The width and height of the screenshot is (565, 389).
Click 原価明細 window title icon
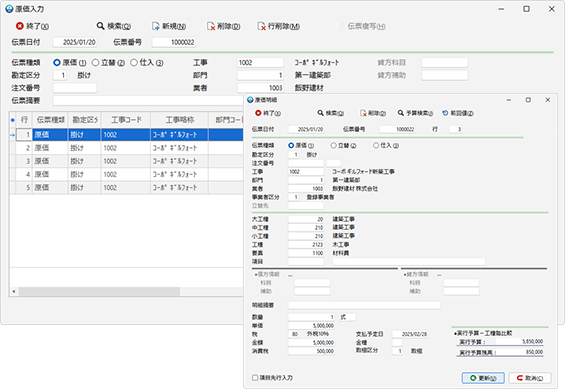coord(250,100)
